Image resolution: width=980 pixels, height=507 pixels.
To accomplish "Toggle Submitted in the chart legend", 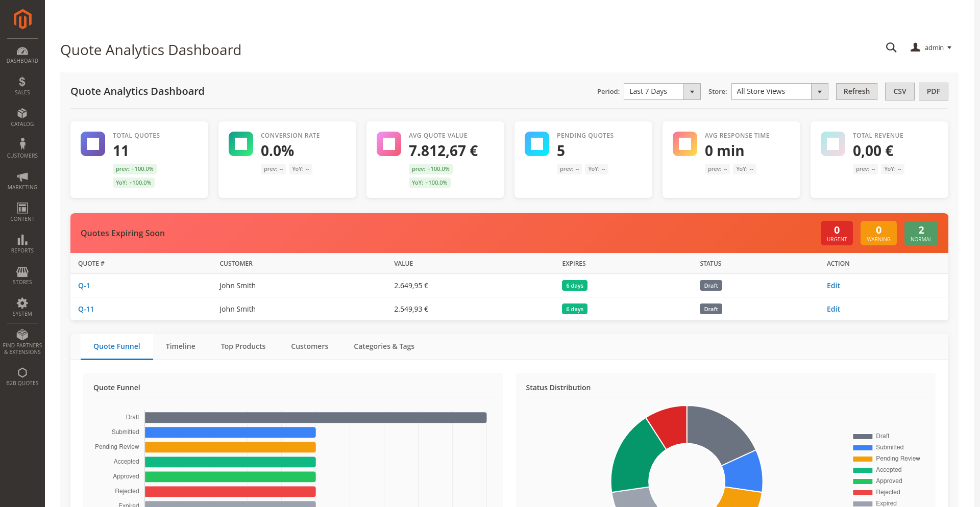I will point(878,447).
